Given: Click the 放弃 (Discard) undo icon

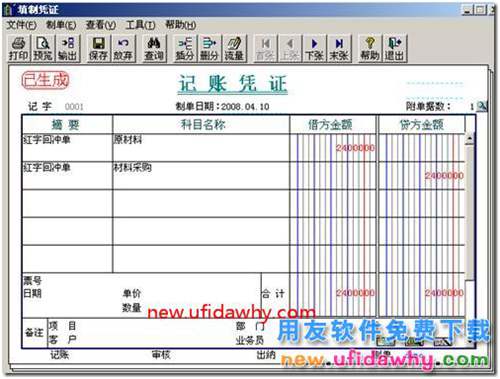Looking at the screenshot, I should (x=123, y=49).
